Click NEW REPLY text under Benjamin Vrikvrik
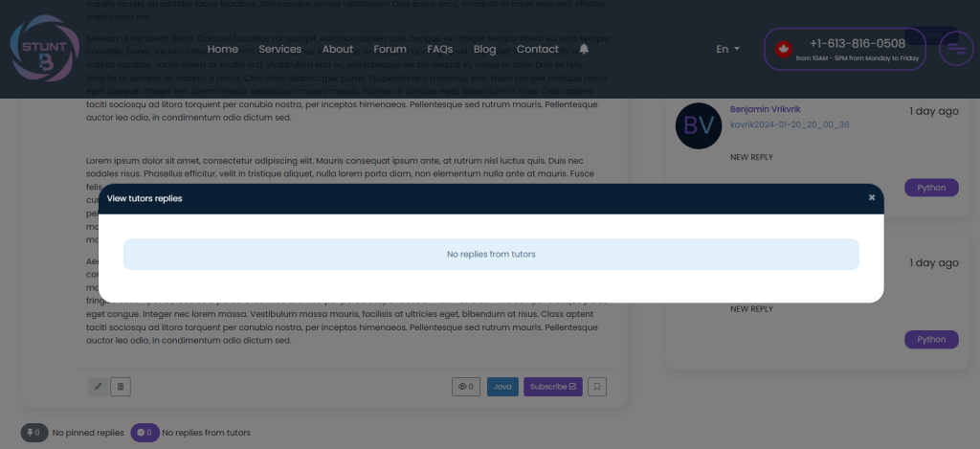The width and height of the screenshot is (980, 449). pos(751,157)
